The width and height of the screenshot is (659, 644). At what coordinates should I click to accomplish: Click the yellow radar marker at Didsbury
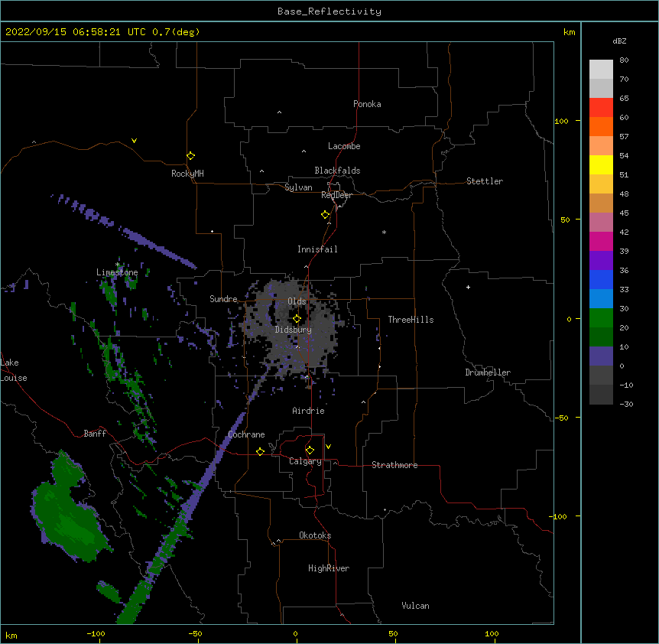[x=297, y=319]
